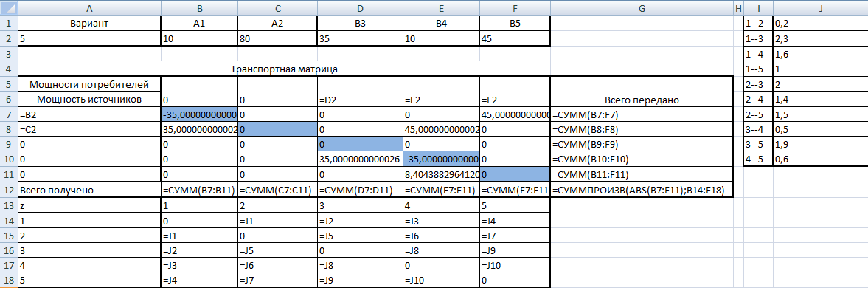Click label '4--5' in column I
Image resolution: width=868 pixels, height=288 pixels.
click(758, 160)
